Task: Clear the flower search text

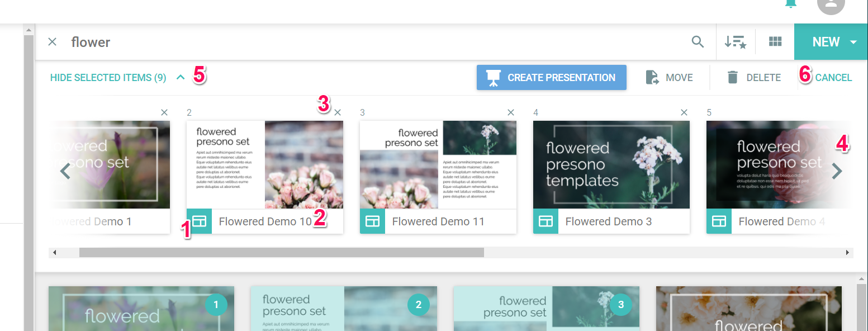Action: pyautogui.click(x=52, y=42)
